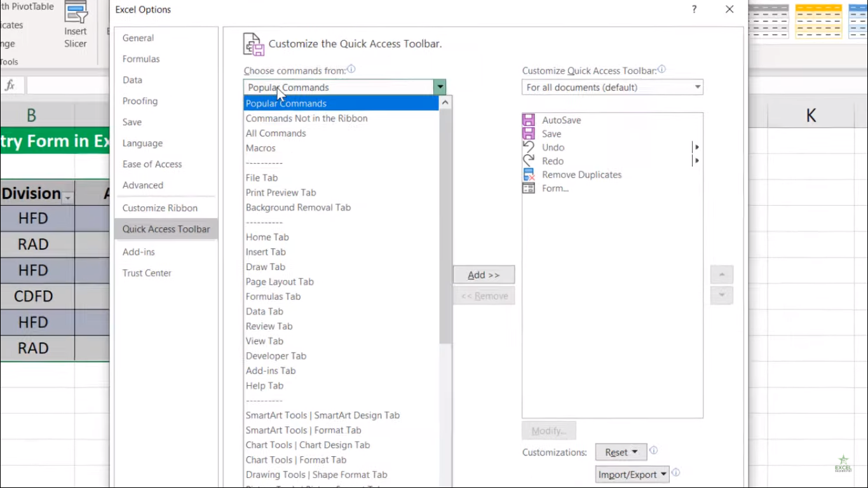The height and width of the screenshot is (488, 868).
Task: Select Home Tab option
Action: [341, 237]
